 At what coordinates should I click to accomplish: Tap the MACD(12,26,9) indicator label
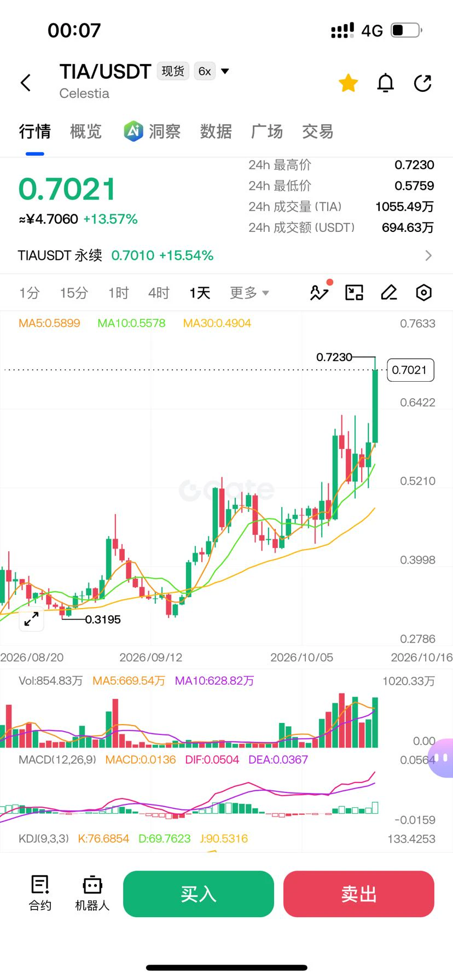pyautogui.click(x=57, y=760)
